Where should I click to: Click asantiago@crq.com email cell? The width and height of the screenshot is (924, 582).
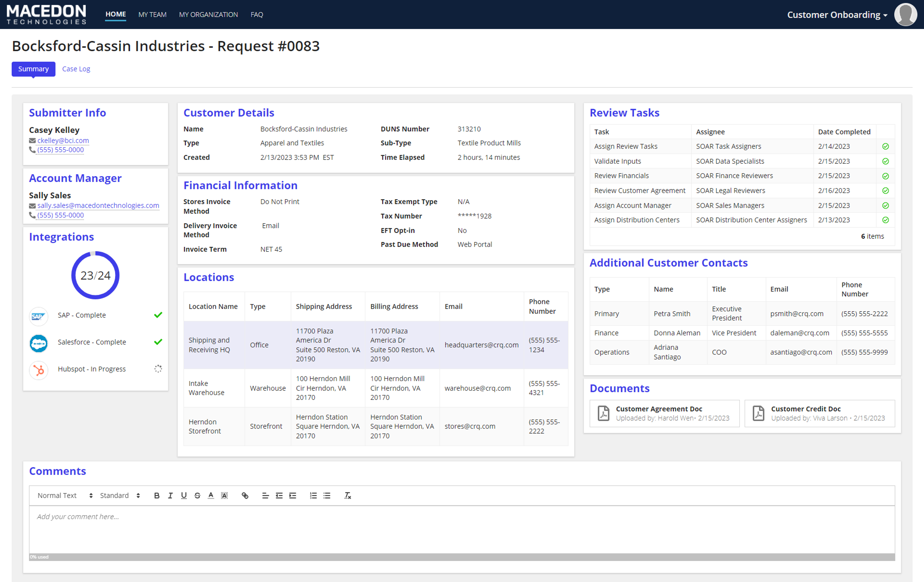point(801,352)
